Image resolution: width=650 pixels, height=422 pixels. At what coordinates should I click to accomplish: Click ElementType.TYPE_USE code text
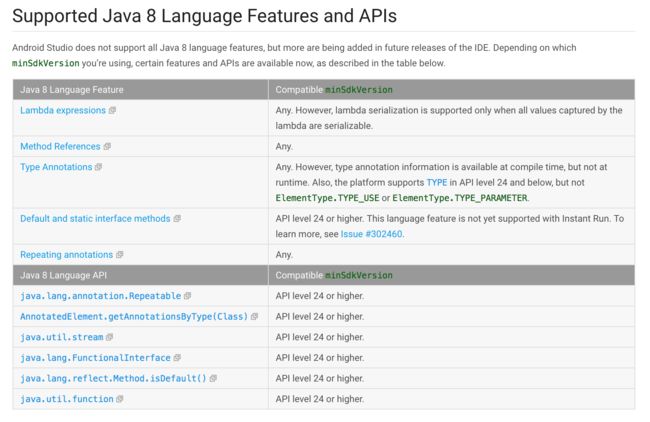pyautogui.click(x=327, y=198)
